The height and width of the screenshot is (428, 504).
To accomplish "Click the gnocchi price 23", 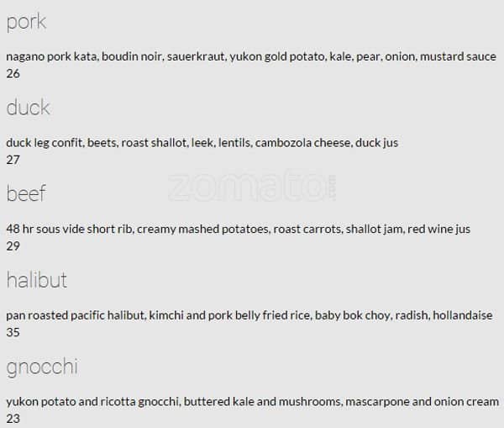I will pos(13,419).
